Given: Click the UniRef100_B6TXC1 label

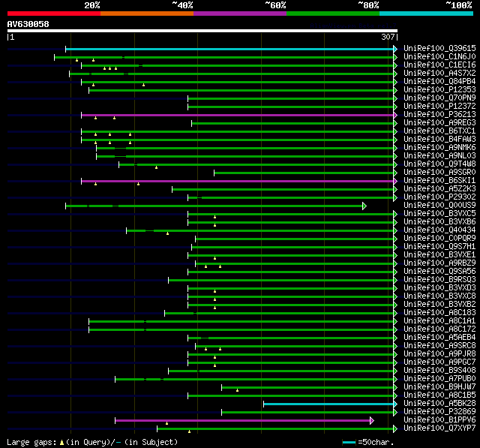Looking at the screenshot, I should pyautogui.click(x=439, y=131).
